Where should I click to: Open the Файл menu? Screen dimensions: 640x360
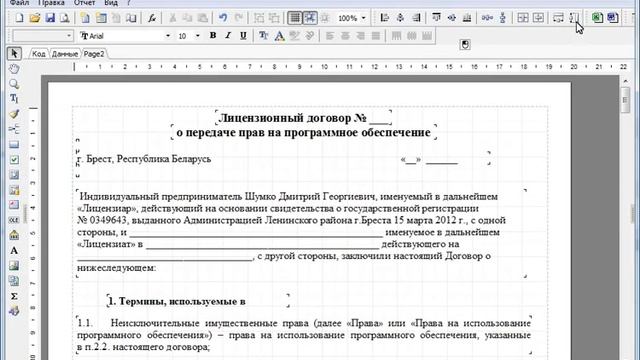tap(19, 3)
